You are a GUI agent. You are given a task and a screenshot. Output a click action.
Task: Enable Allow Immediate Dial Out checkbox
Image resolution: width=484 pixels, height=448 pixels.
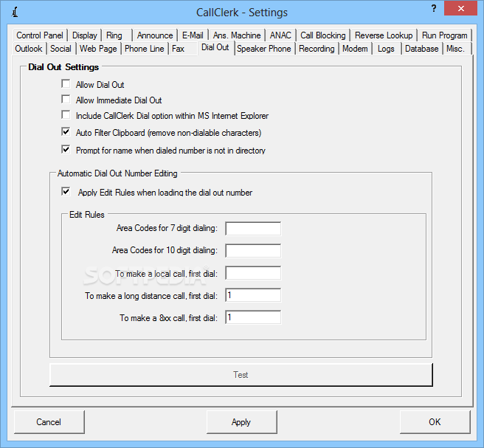(x=66, y=99)
